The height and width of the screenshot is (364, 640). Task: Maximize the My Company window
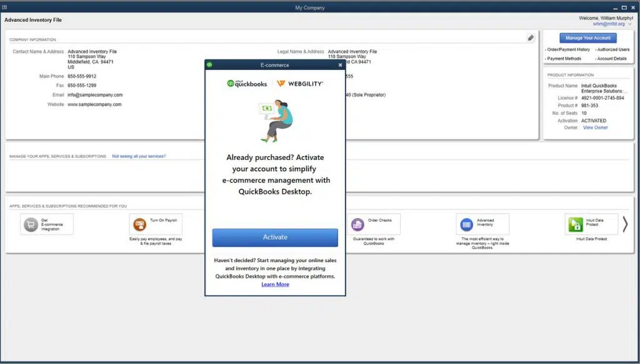(624, 7)
